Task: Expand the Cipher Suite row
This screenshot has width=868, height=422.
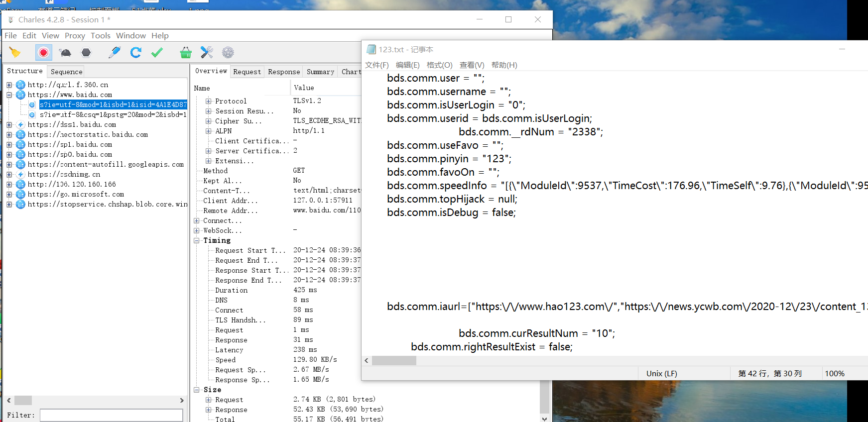Action: (x=208, y=121)
